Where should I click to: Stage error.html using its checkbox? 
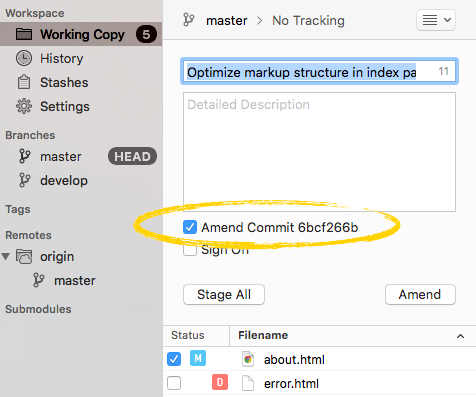coord(174,383)
